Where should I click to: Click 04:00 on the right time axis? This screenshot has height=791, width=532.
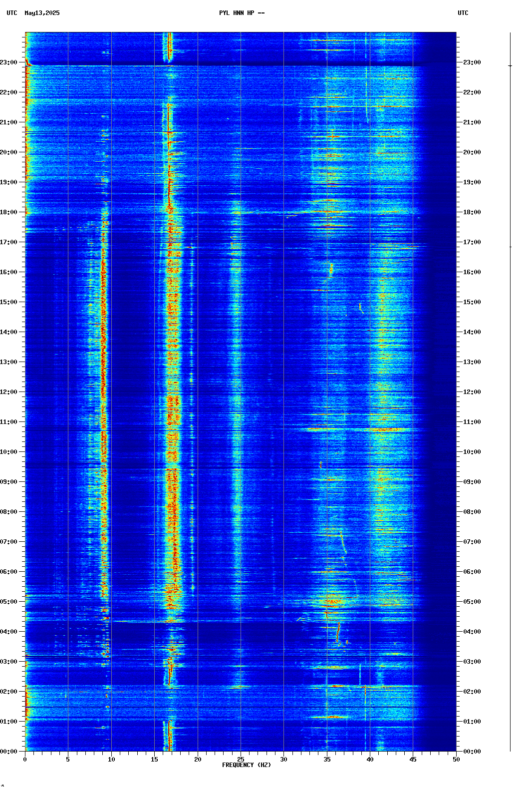[x=472, y=632]
